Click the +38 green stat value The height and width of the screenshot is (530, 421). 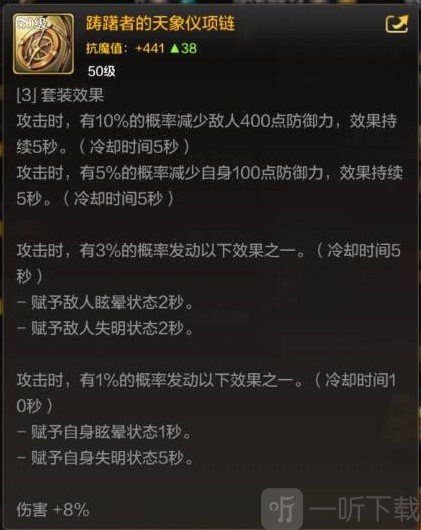click(x=189, y=49)
